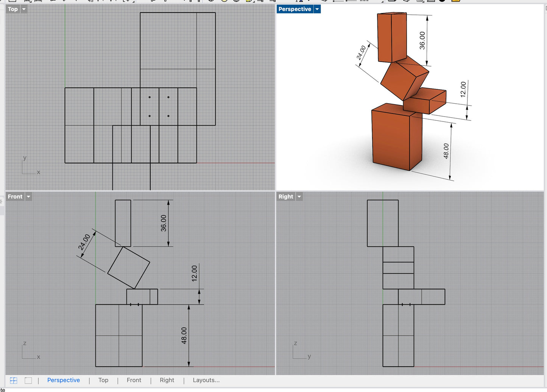
Task: Choose the Right tab in bottom bar
Action: pyautogui.click(x=167, y=380)
